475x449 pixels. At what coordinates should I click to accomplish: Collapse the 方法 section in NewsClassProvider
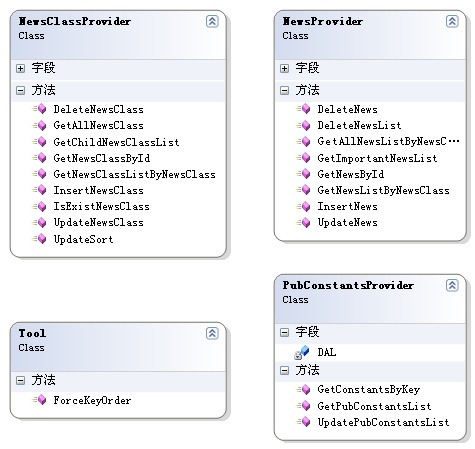coord(20,90)
